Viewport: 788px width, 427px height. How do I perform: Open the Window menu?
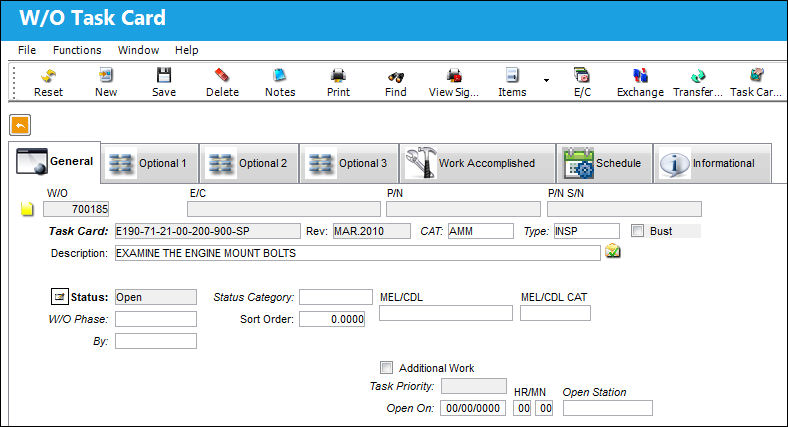point(138,50)
